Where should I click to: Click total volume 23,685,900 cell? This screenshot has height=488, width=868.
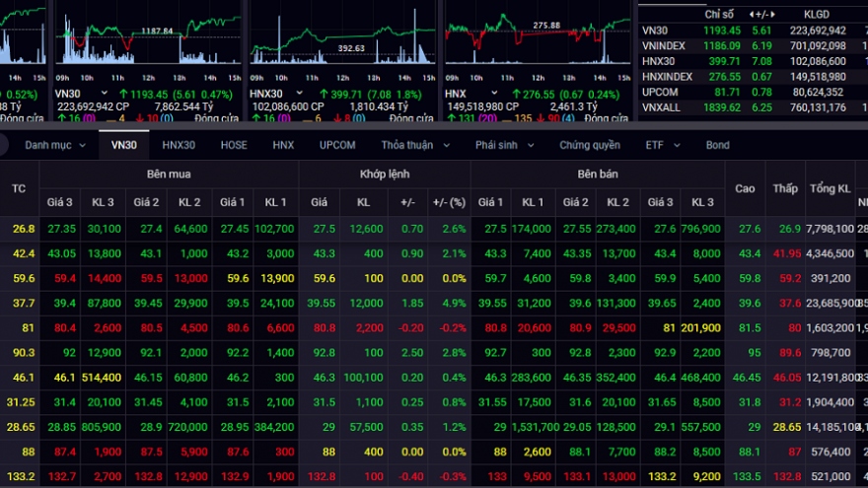830,304
